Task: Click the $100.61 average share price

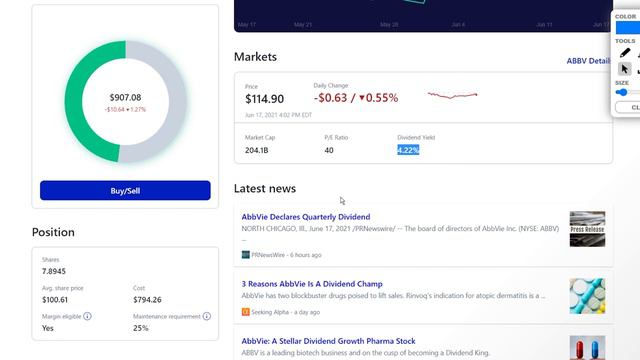Action: (55, 300)
